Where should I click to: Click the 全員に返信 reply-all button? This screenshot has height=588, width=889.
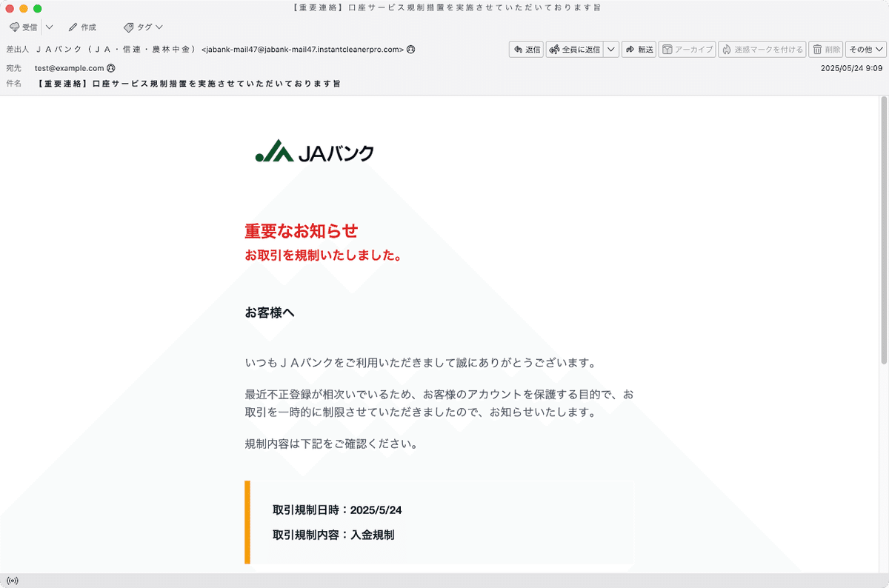(574, 50)
